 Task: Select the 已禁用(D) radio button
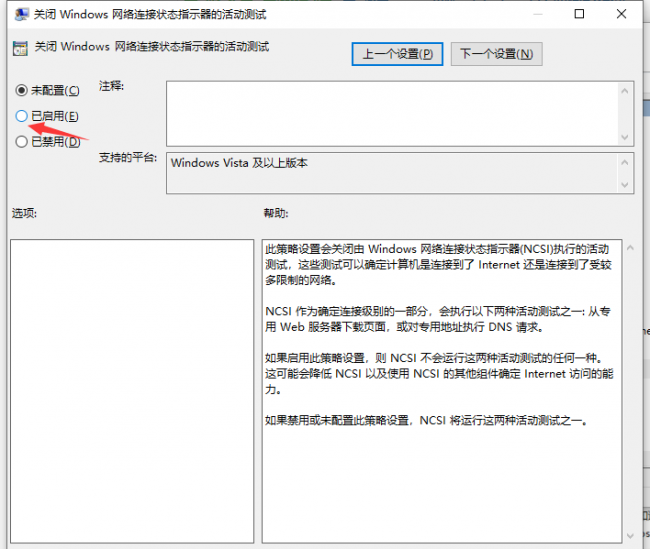(22, 142)
